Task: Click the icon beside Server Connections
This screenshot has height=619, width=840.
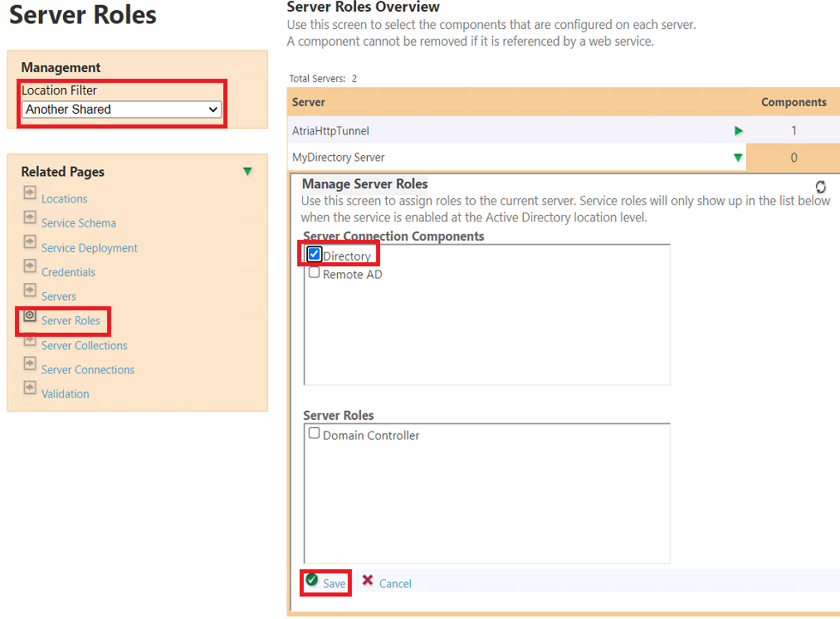Action: pyautogui.click(x=30, y=364)
